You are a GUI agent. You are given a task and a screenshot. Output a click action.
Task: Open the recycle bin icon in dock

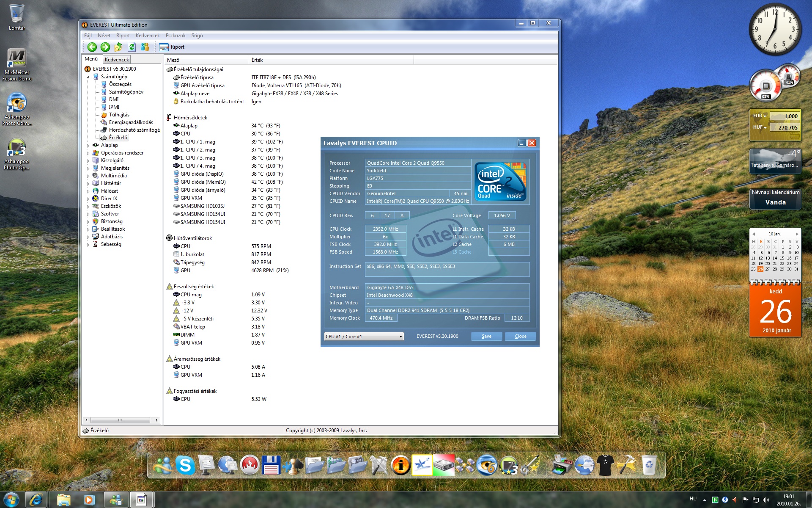649,465
